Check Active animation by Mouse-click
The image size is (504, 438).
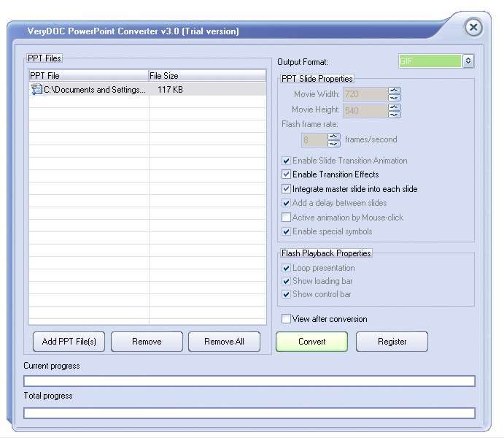click(286, 218)
